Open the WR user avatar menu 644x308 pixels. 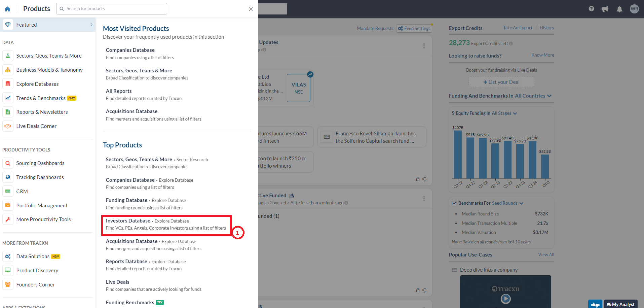634,9
